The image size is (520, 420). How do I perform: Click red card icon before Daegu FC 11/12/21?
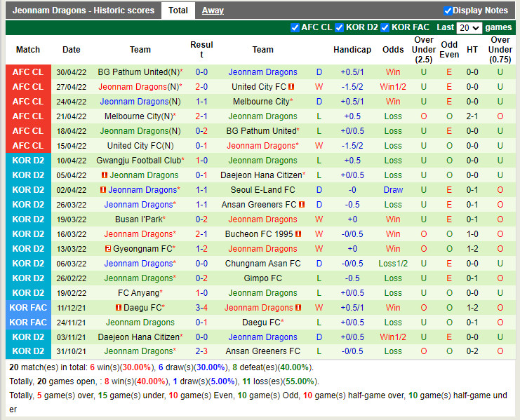click(x=119, y=307)
